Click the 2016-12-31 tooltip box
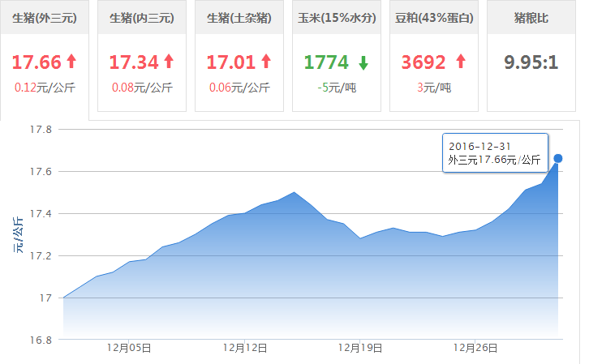 point(495,152)
